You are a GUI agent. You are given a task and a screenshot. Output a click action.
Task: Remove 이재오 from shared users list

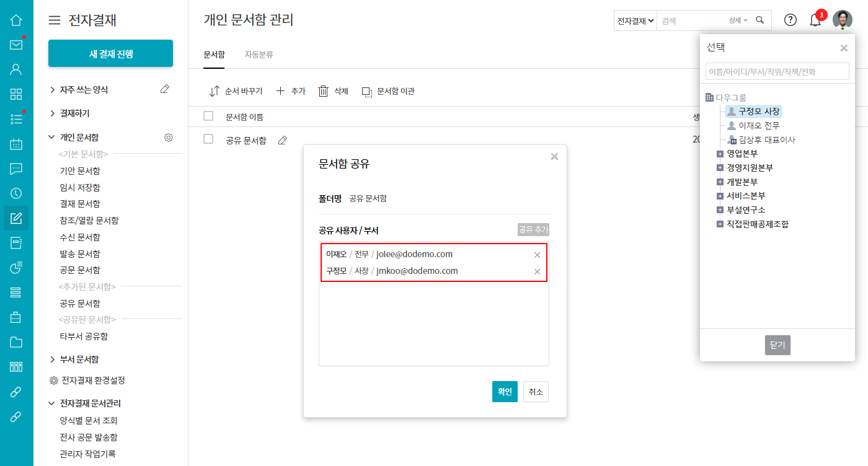(537, 255)
